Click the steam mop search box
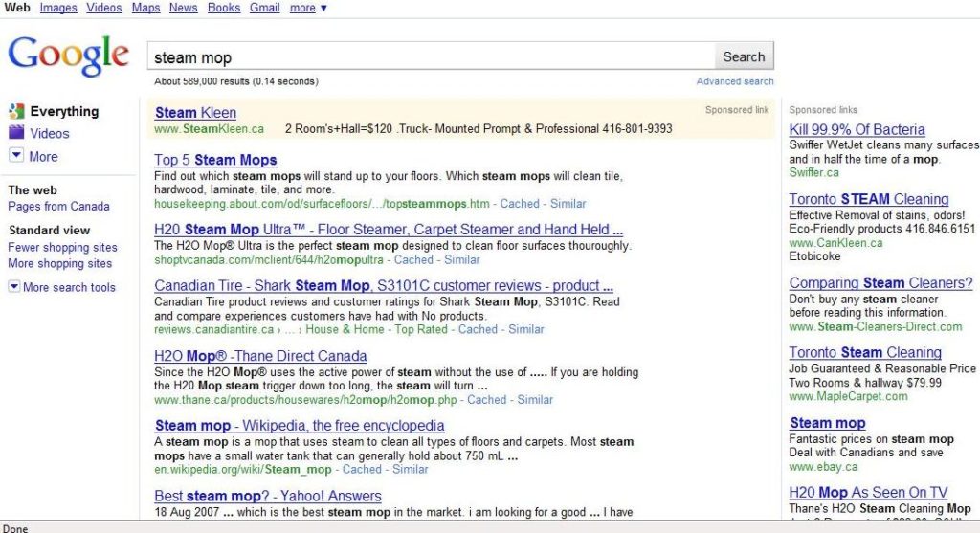Viewport: 980px width, 533px height. [432, 56]
